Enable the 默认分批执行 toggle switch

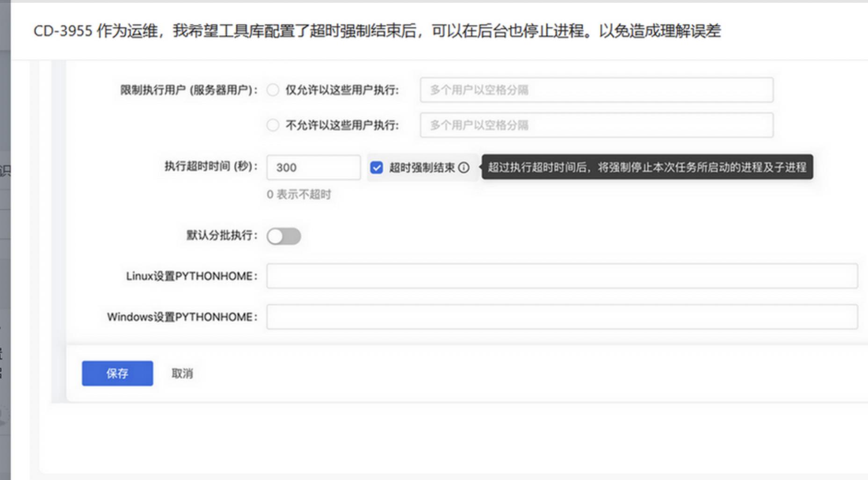coord(284,236)
